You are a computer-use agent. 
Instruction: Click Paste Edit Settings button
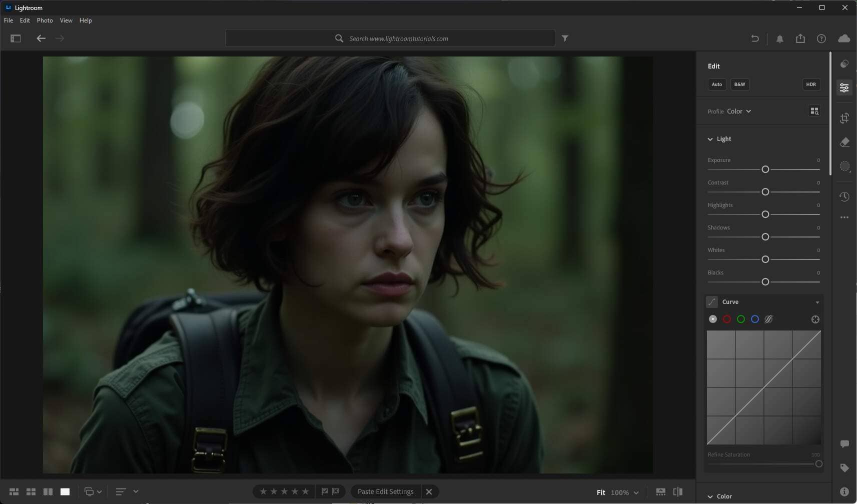coord(385,492)
